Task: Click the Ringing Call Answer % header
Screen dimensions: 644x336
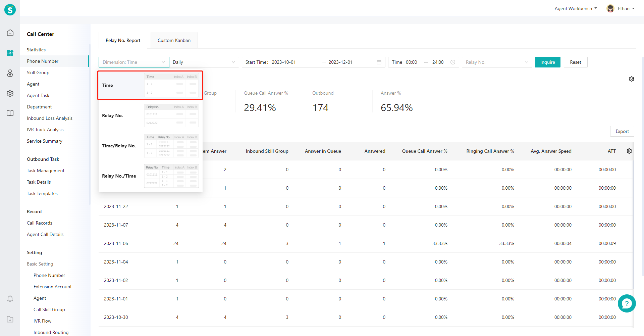Action: pos(490,151)
